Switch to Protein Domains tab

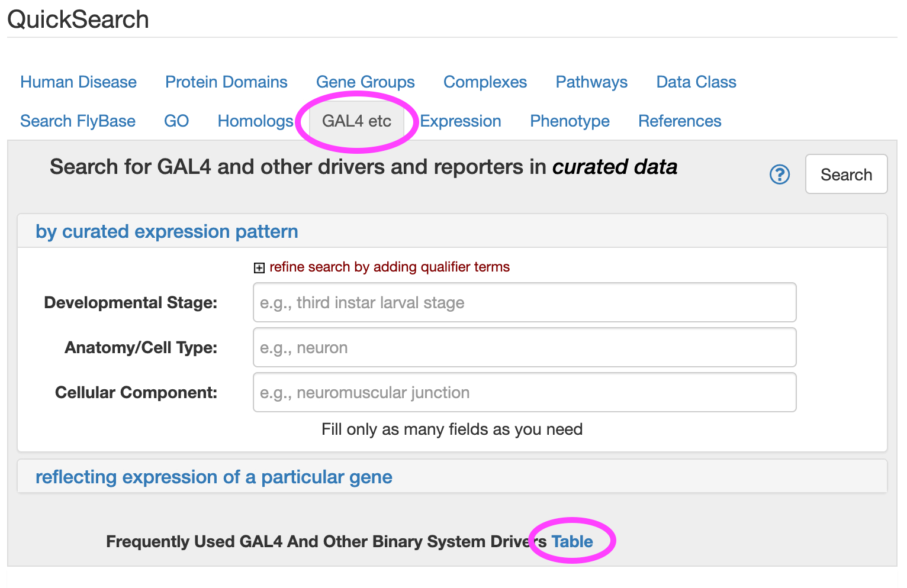[226, 82]
